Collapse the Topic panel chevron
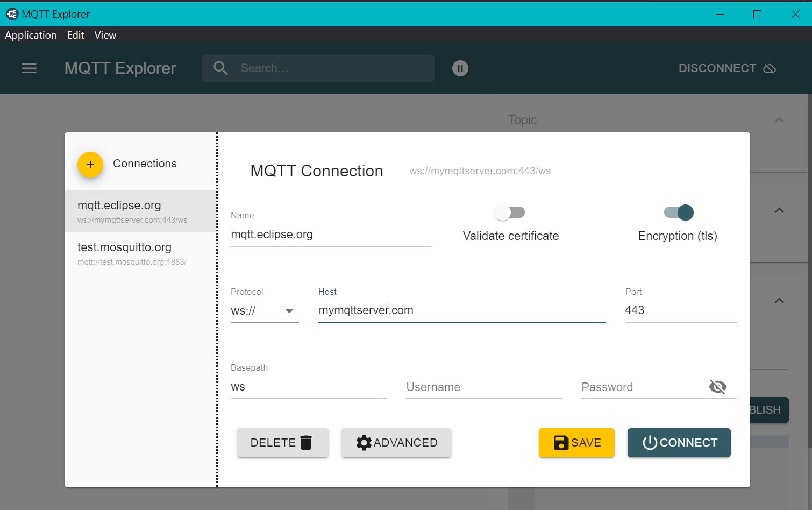 point(779,120)
